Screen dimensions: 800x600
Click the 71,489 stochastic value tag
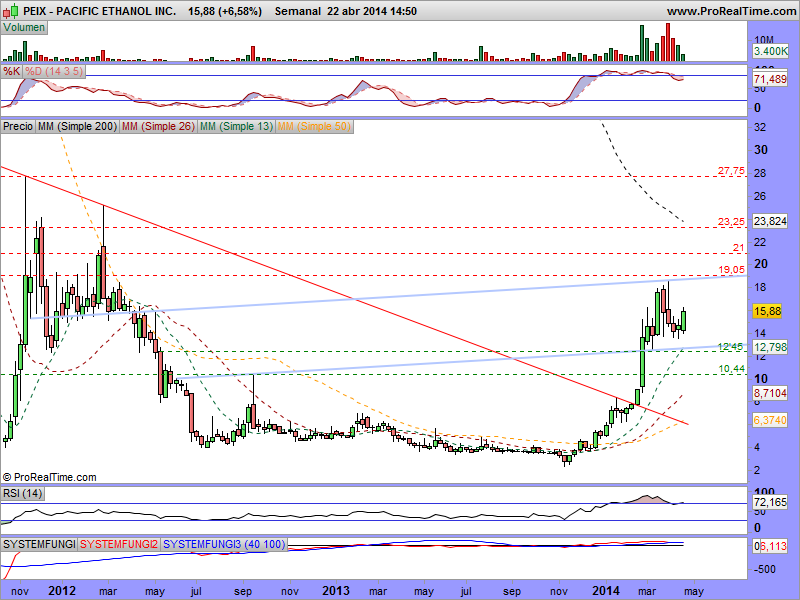(x=770, y=79)
